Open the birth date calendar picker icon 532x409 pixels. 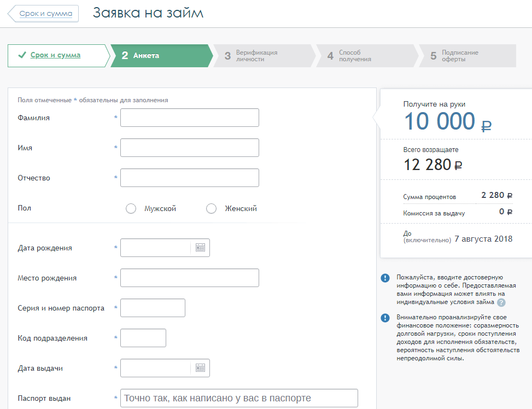tap(200, 248)
